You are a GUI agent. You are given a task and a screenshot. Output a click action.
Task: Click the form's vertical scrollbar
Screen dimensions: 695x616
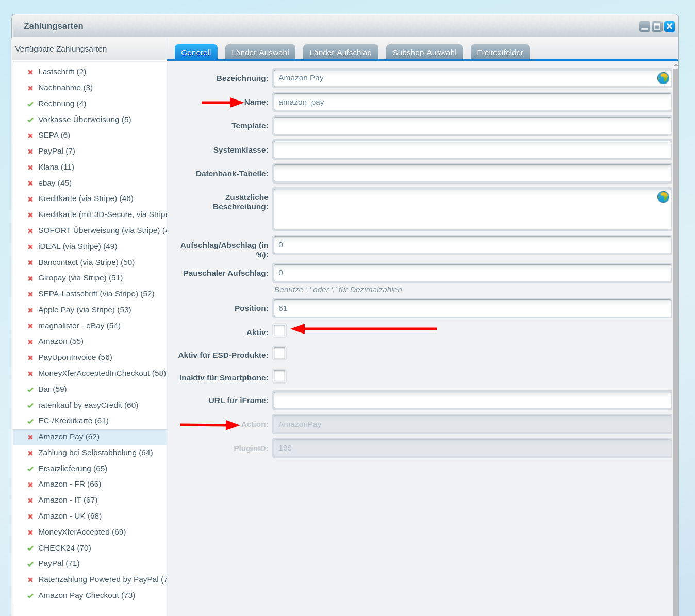point(675,309)
